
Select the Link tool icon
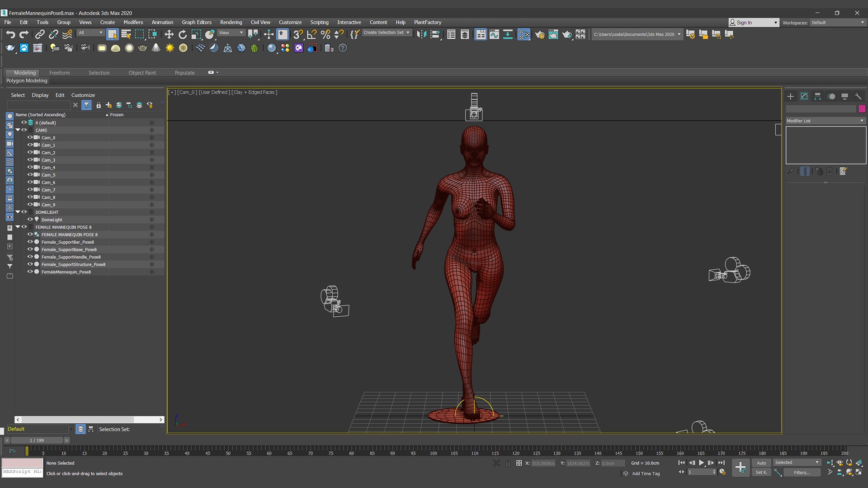pyautogui.click(x=40, y=34)
